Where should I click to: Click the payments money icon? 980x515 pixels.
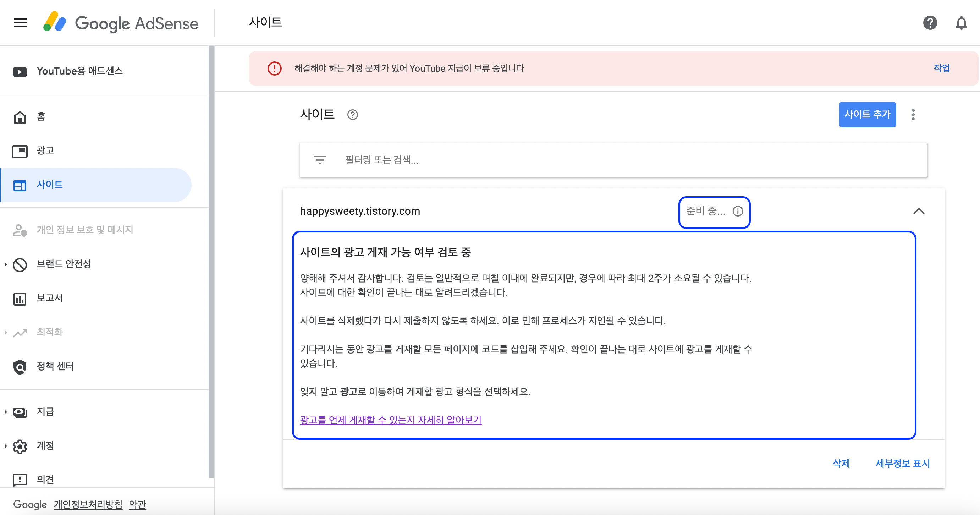tap(20, 412)
